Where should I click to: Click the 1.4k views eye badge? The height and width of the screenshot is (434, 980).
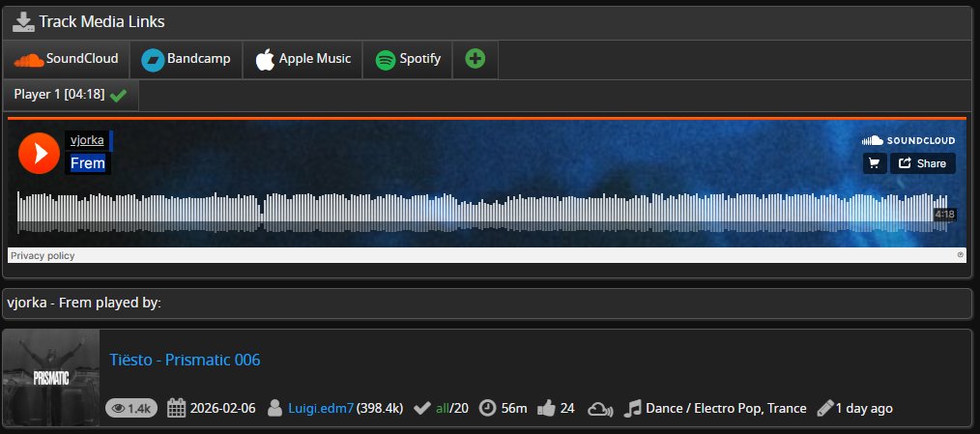pyautogui.click(x=131, y=408)
